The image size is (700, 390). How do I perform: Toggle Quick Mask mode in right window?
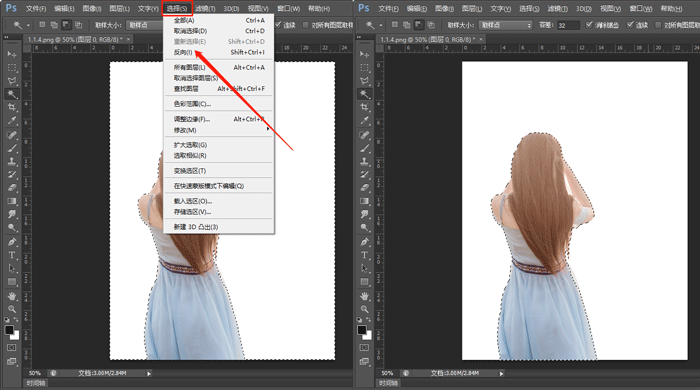365,347
